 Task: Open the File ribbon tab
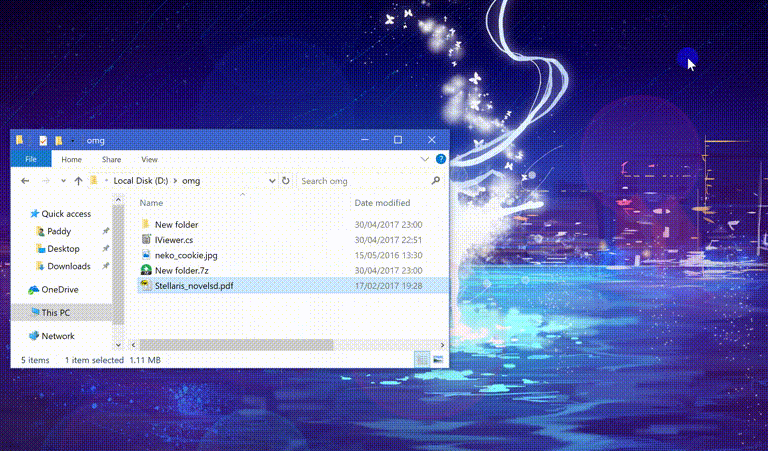(31, 159)
